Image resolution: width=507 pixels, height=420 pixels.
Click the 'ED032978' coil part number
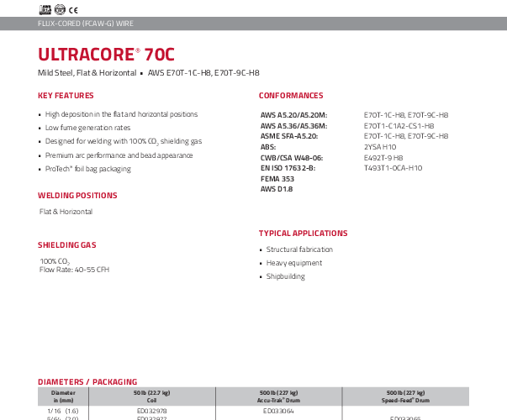point(152,412)
